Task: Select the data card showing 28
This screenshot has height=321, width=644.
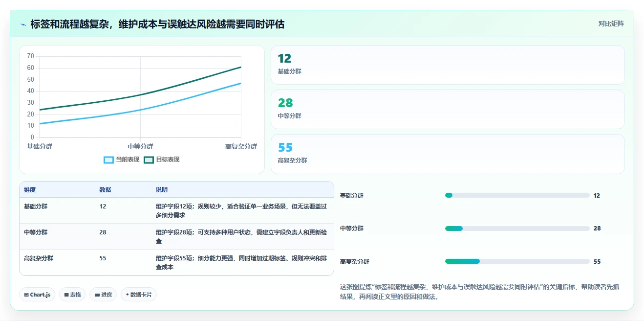Action: pyautogui.click(x=448, y=110)
